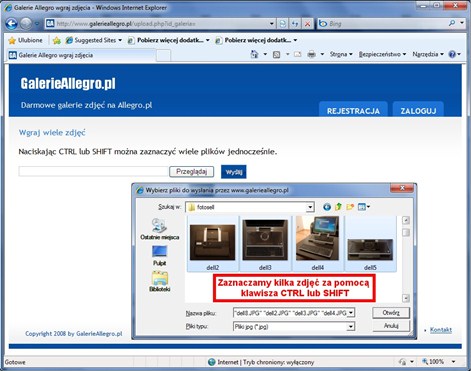Click the Read Mail toolbar icon
471x371 pixels.
pyautogui.click(x=297, y=54)
